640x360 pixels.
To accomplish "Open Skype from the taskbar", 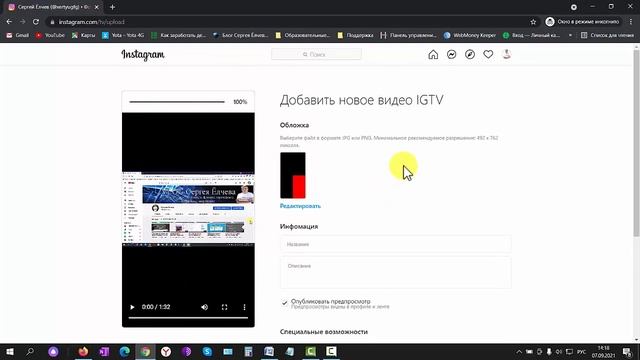I will [x=207, y=351].
